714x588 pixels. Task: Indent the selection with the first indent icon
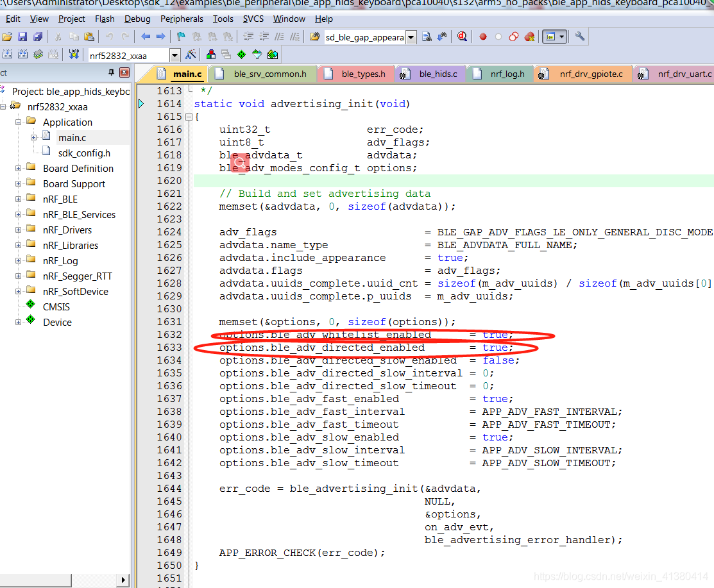point(248,37)
